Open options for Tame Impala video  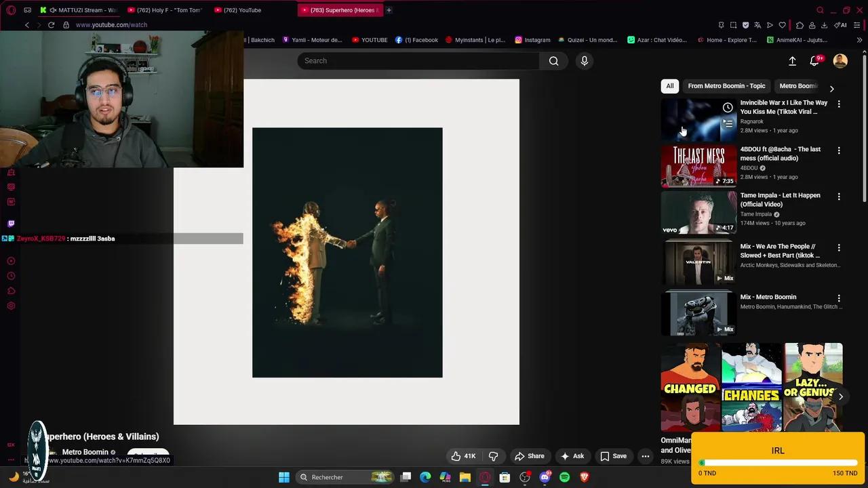[x=839, y=197]
